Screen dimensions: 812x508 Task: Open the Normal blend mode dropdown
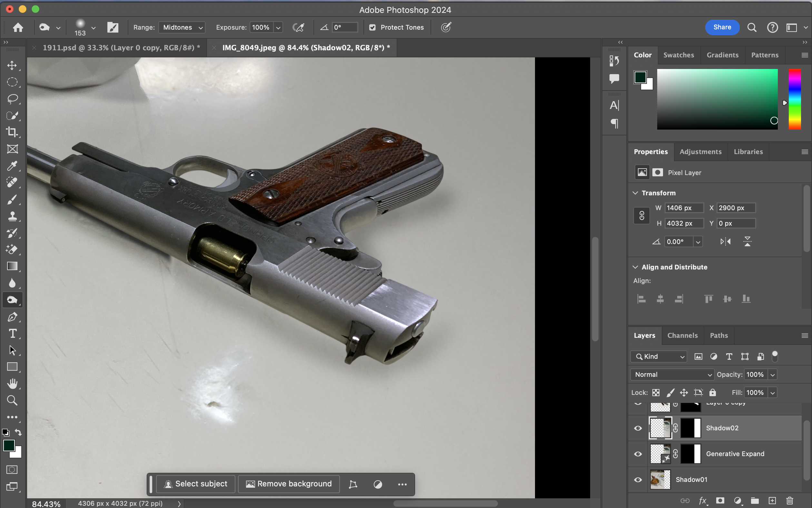672,375
